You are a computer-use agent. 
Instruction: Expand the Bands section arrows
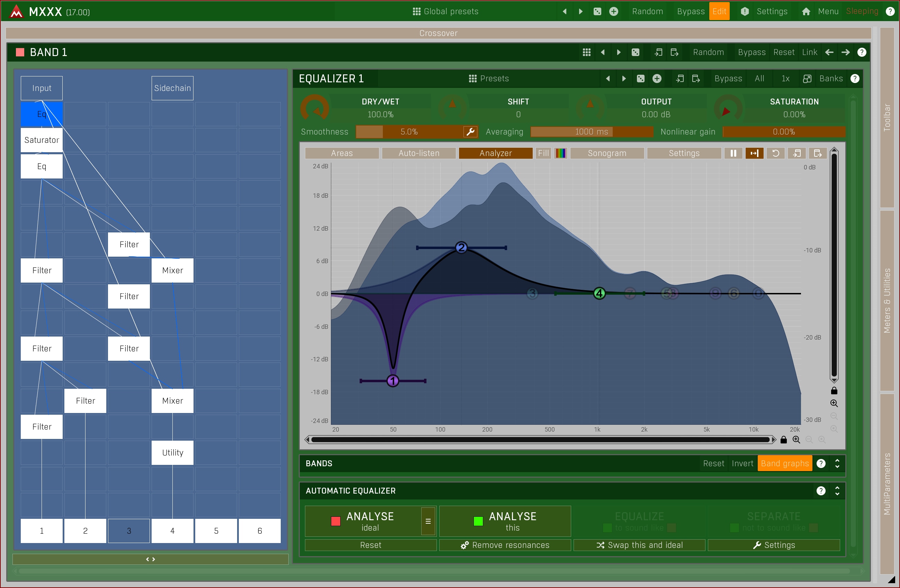point(837,463)
